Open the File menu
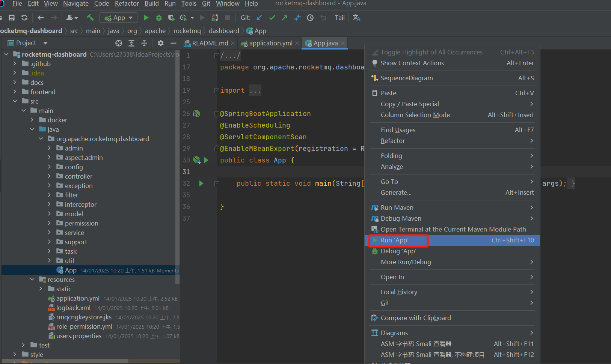 17,3
